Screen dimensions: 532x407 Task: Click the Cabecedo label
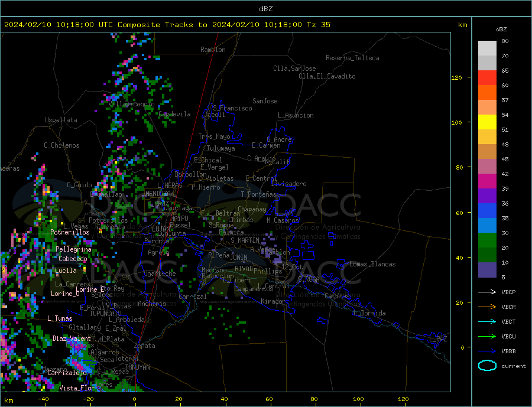[73, 259]
